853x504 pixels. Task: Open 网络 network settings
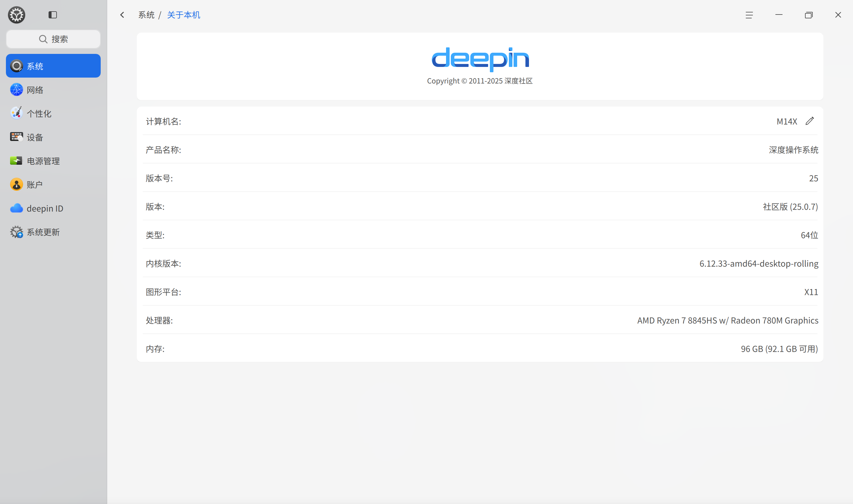[x=53, y=90]
